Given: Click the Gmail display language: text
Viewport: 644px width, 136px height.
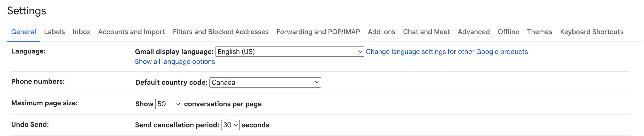Looking at the screenshot, I should 174,52.
